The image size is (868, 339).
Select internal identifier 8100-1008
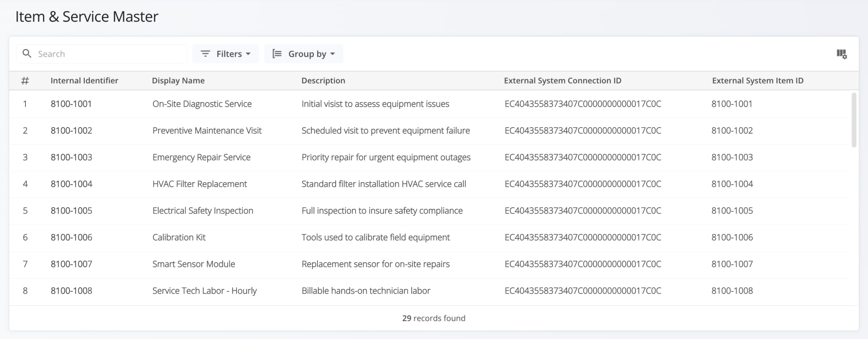coord(71,291)
